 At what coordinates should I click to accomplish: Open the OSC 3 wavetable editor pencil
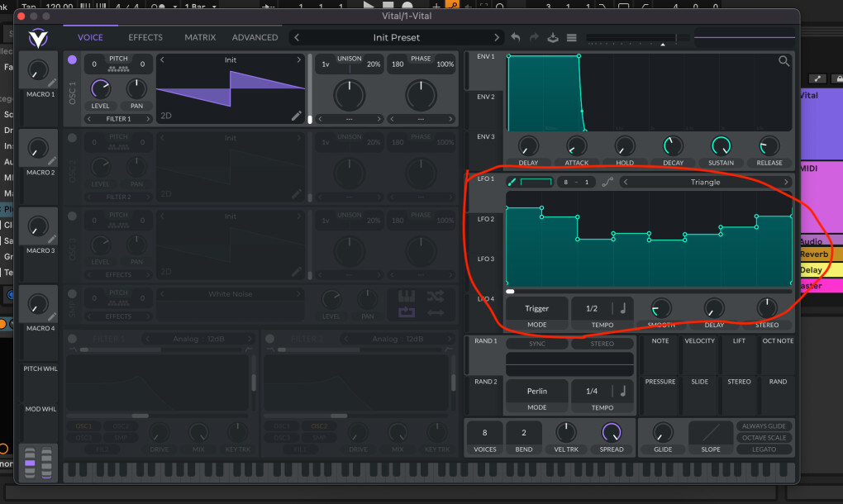[296, 272]
